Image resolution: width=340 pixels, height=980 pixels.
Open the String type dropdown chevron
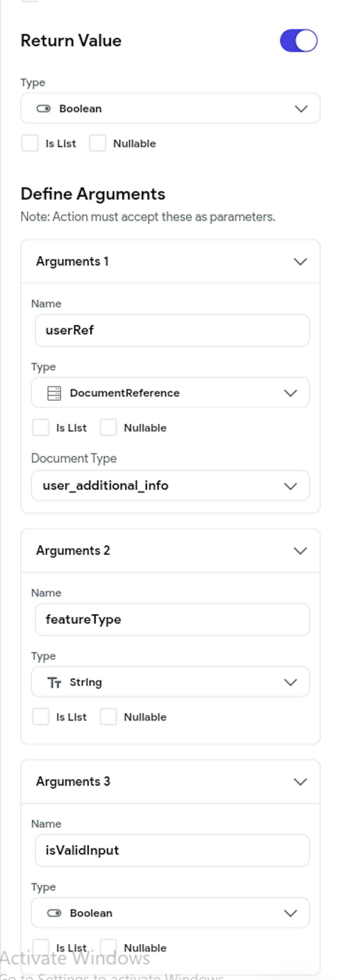[x=291, y=682]
